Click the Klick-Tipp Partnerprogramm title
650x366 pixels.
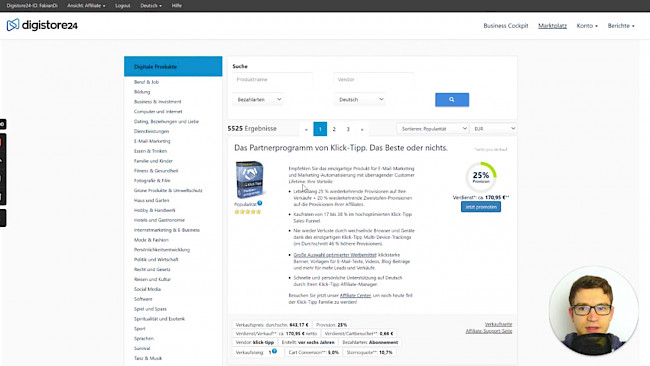(x=341, y=148)
